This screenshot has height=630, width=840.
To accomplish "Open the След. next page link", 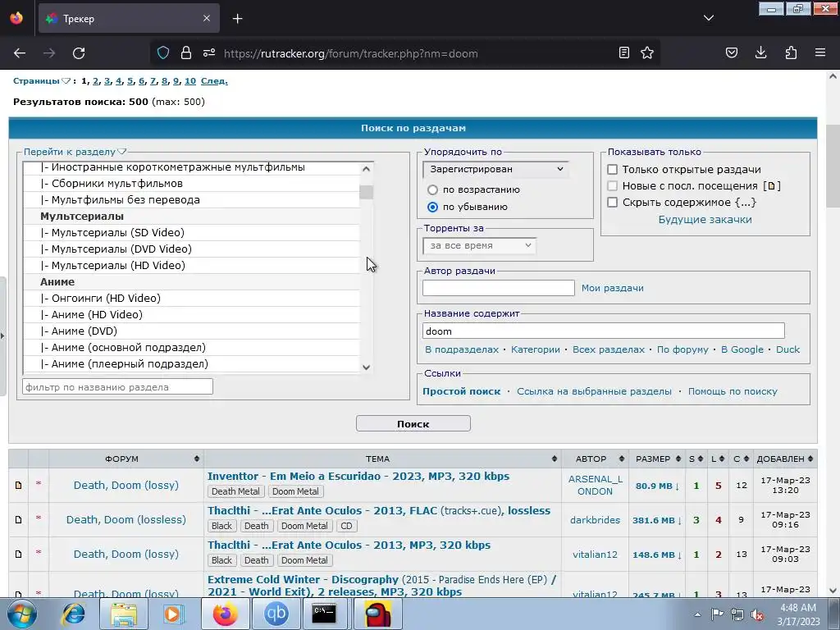I will pos(214,81).
